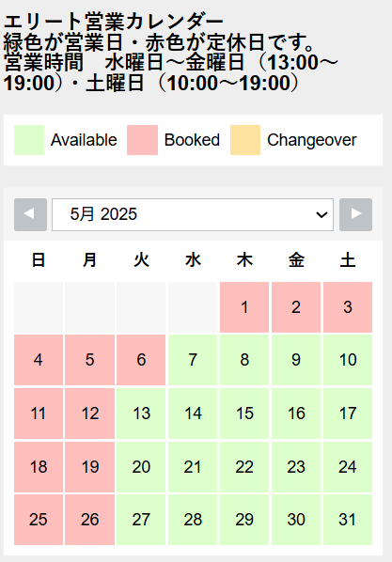Go to the previous month arrow
Screen dimensions: 392x562
click(x=30, y=214)
